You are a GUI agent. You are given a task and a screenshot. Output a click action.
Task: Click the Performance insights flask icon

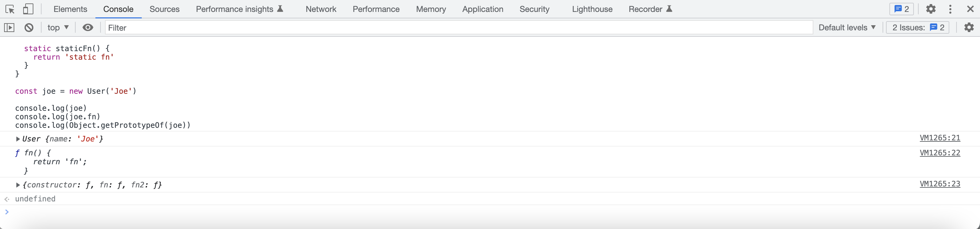[280, 9]
